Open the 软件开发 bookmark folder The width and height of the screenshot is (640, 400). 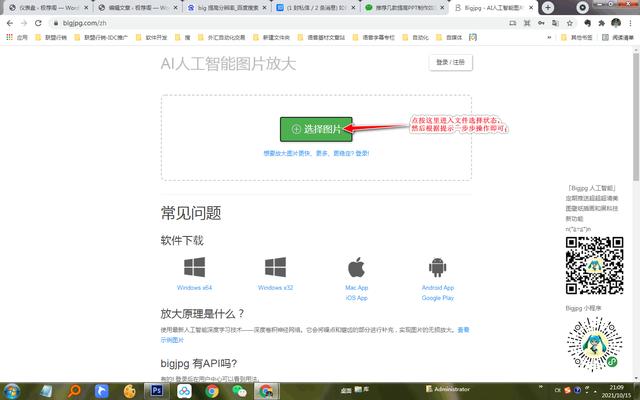click(x=157, y=37)
